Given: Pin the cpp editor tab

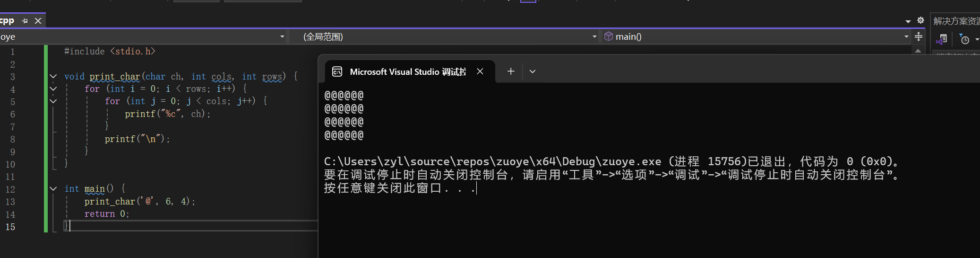Looking at the screenshot, I should (25, 21).
